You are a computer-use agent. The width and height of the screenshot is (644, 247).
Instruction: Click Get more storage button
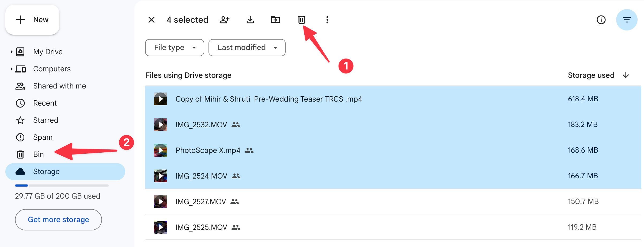(58, 220)
